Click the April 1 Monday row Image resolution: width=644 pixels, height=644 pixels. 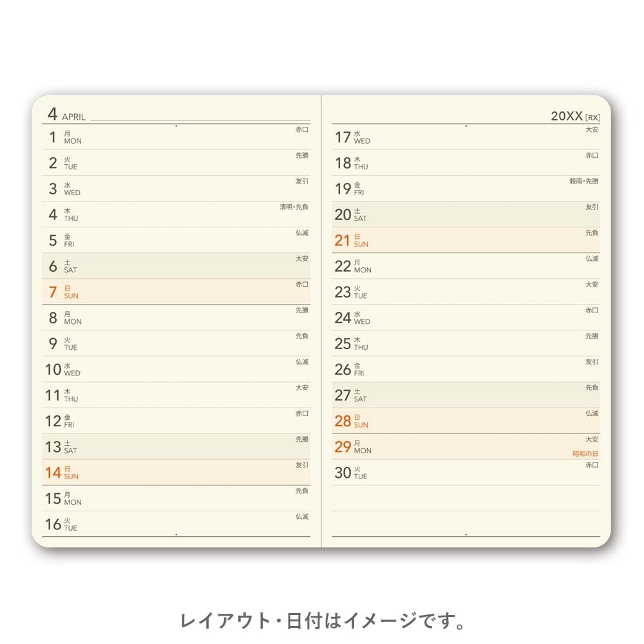(x=176, y=137)
